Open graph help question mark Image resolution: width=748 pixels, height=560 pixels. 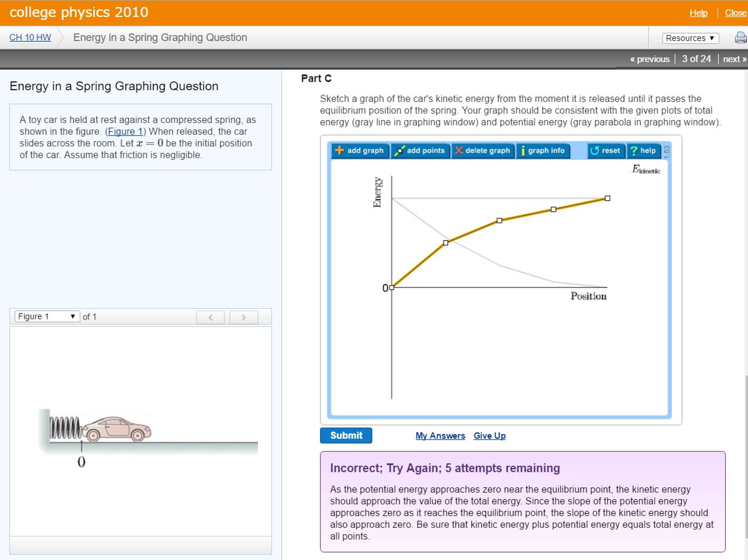click(634, 150)
